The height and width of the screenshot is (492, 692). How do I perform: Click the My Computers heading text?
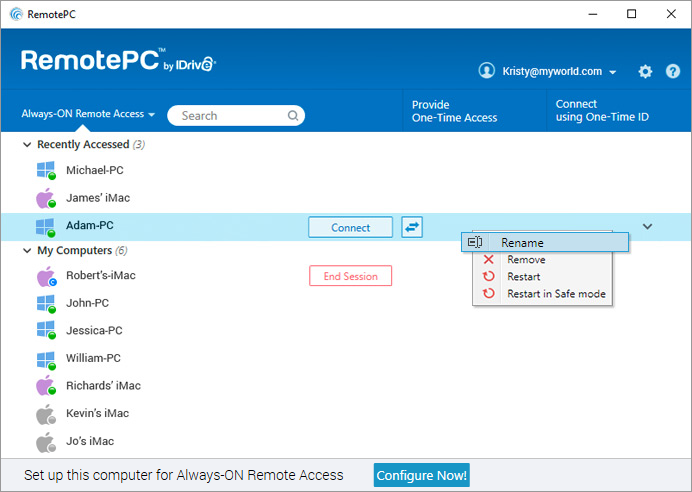[x=75, y=251]
